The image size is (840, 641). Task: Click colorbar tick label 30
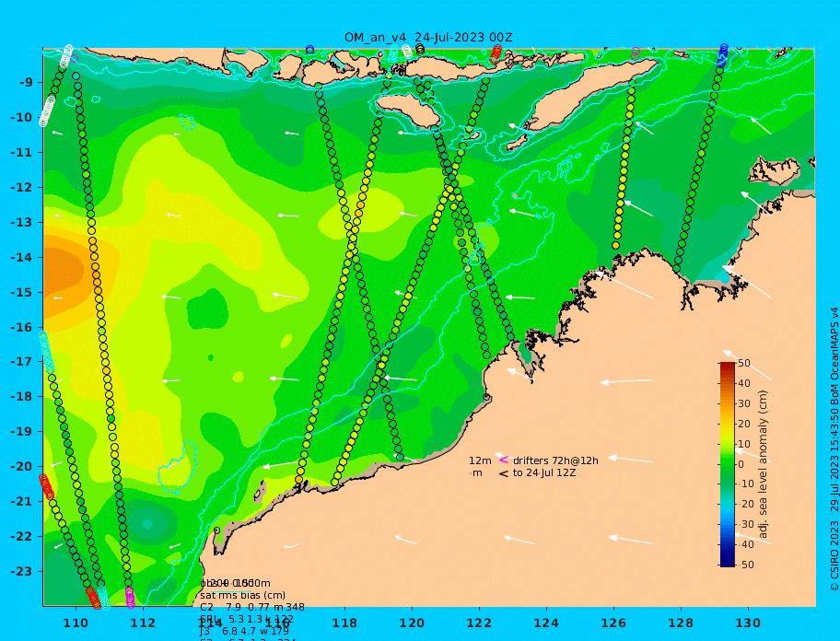(x=744, y=403)
